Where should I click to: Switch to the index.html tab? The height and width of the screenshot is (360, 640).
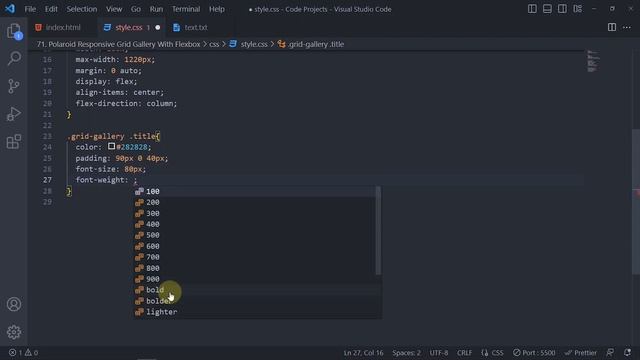(x=63, y=27)
